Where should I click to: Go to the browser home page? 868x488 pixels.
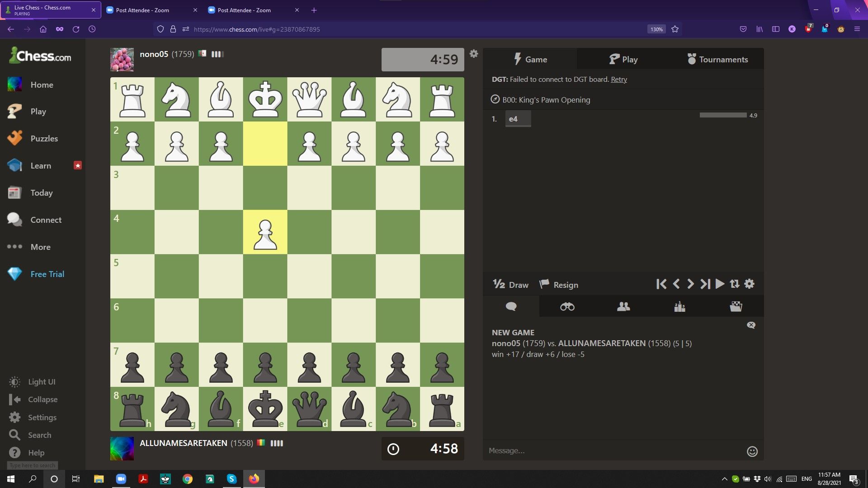click(43, 29)
